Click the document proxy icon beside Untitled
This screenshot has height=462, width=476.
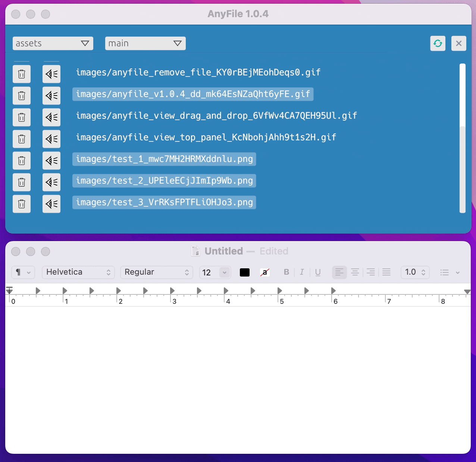tap(195, 251)
